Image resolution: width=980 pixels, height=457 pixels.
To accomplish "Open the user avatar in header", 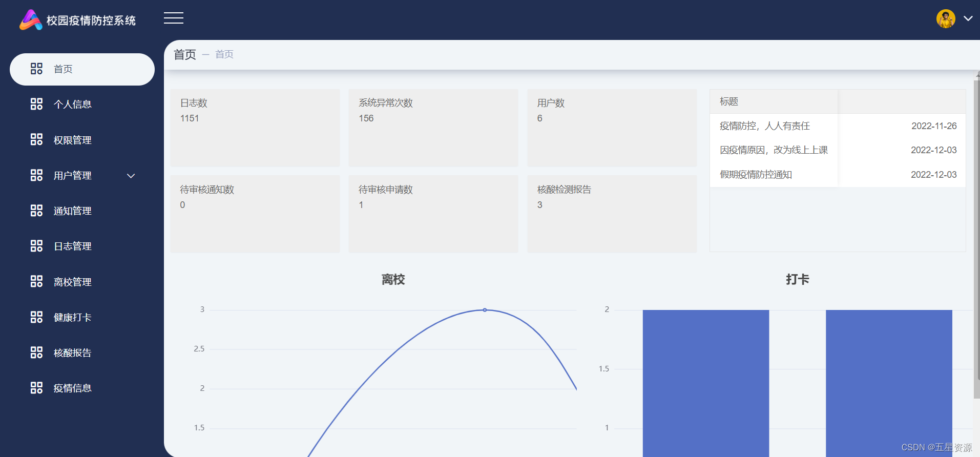I will (946, 19).
